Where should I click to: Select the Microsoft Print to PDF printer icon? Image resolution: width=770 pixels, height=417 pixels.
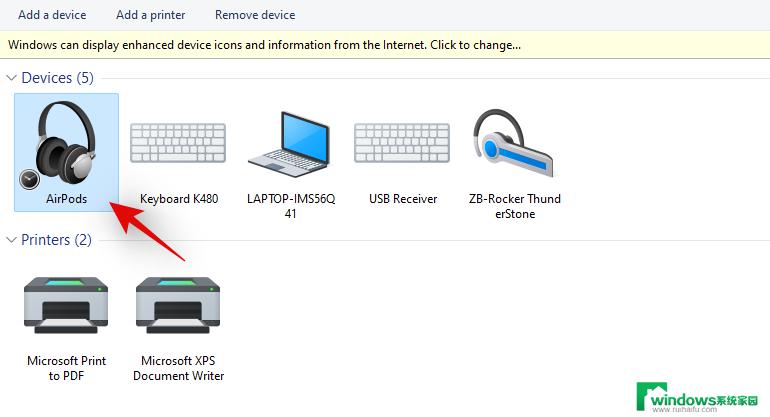click(66, 305)
